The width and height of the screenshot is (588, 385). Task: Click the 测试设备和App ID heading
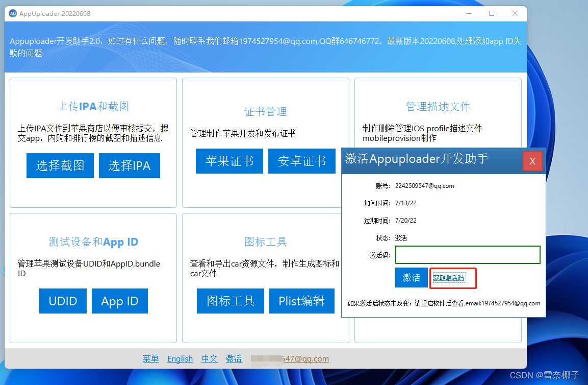(x=93, y=242)
